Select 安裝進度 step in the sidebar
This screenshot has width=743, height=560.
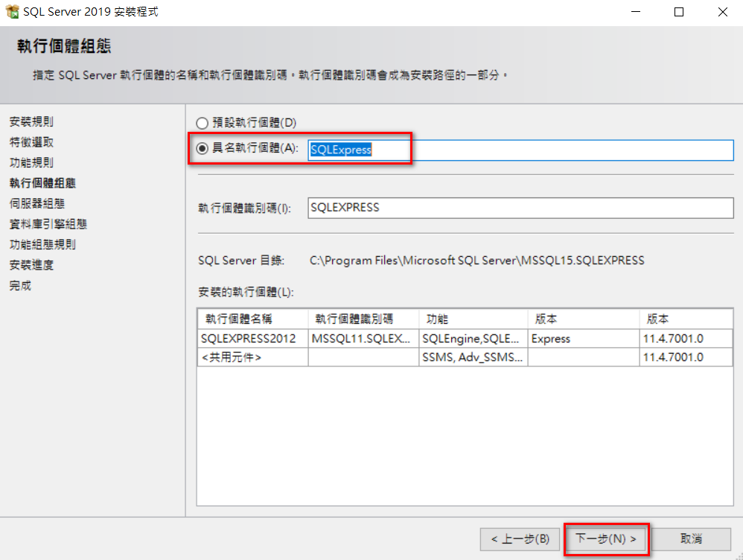click(31, 264)
